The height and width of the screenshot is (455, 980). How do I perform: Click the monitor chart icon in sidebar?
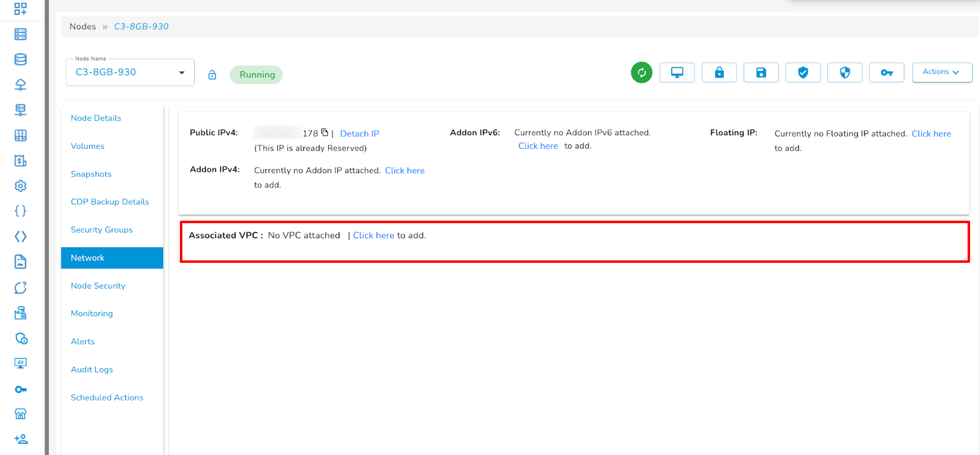click(20, 363)
